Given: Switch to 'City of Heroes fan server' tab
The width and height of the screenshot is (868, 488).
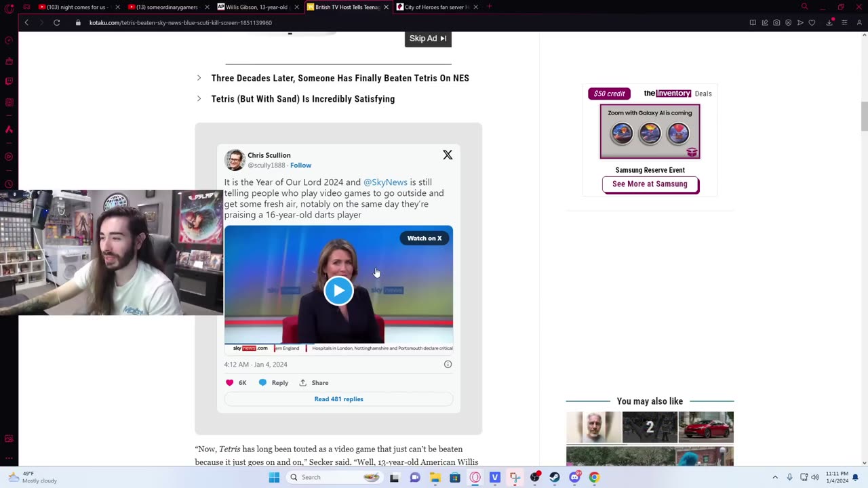Looking at the screenshot, I should coord(437,7).
